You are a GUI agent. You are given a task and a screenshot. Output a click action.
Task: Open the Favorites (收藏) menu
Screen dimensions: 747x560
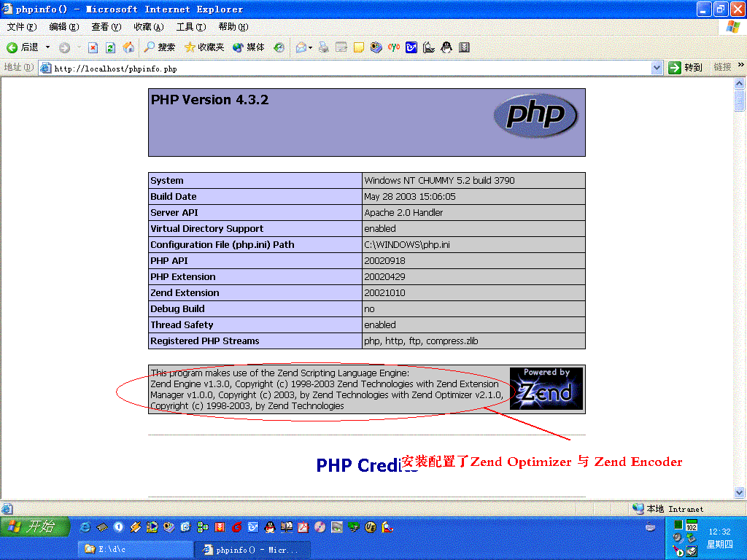[x=149, y=27]
